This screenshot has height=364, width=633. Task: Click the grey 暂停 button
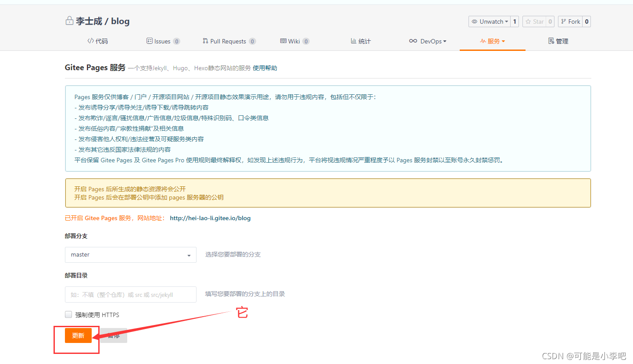114,335
